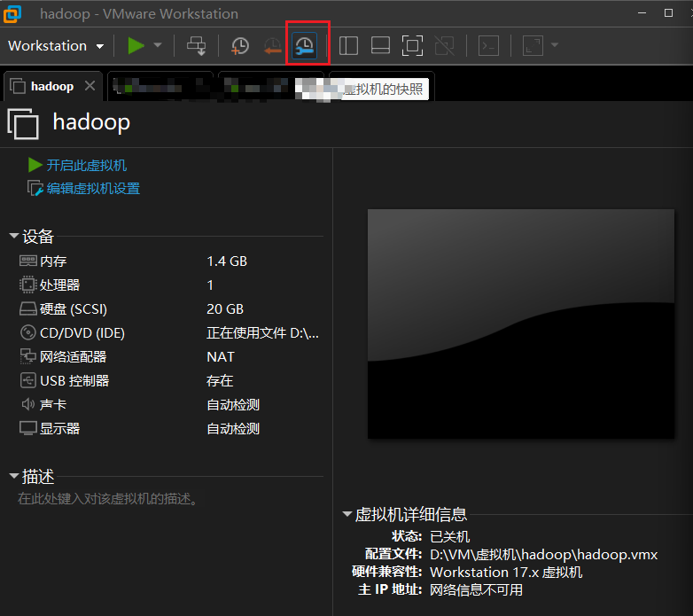693x616 pixels.
Task: Click the Workstation 17.x 虚拟机 compatibility text
Action: tap(506, 573)
